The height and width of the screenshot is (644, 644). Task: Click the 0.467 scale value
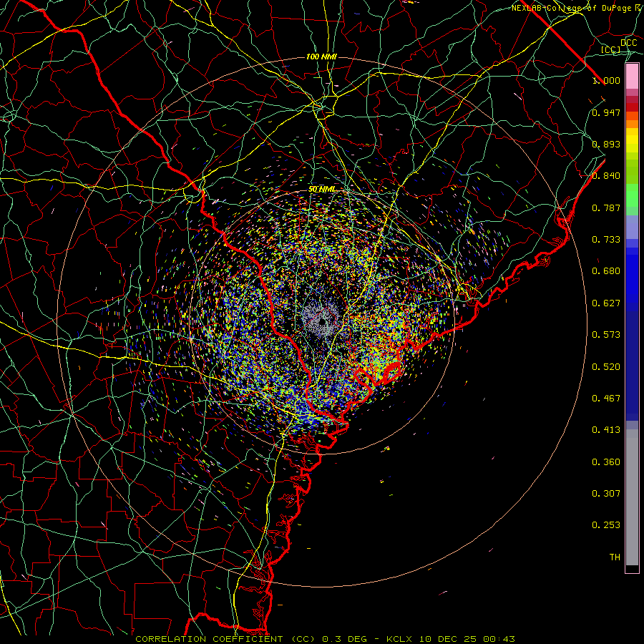(x=606, y=399)
